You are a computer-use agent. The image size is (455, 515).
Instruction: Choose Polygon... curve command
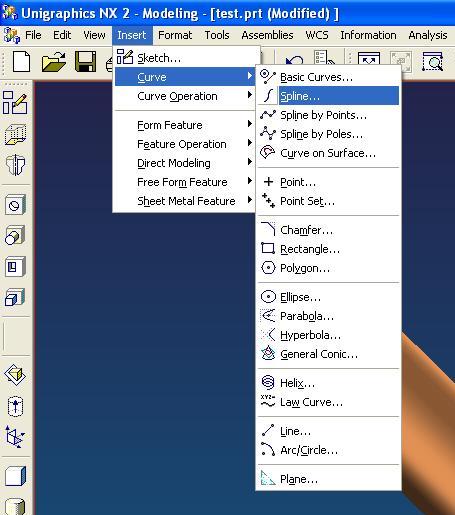pos(329,268)
